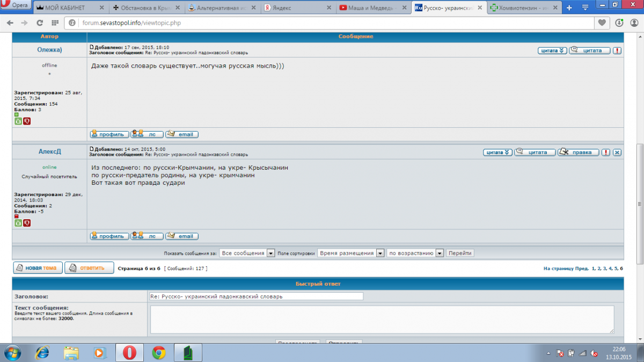Go forward to next page
Screen dimensions: 644x362
(24, 23)
